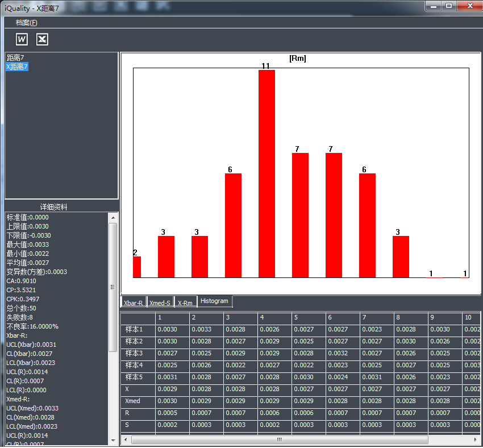Click the data table scroll left arrow
483x448 pixels.
125,439
